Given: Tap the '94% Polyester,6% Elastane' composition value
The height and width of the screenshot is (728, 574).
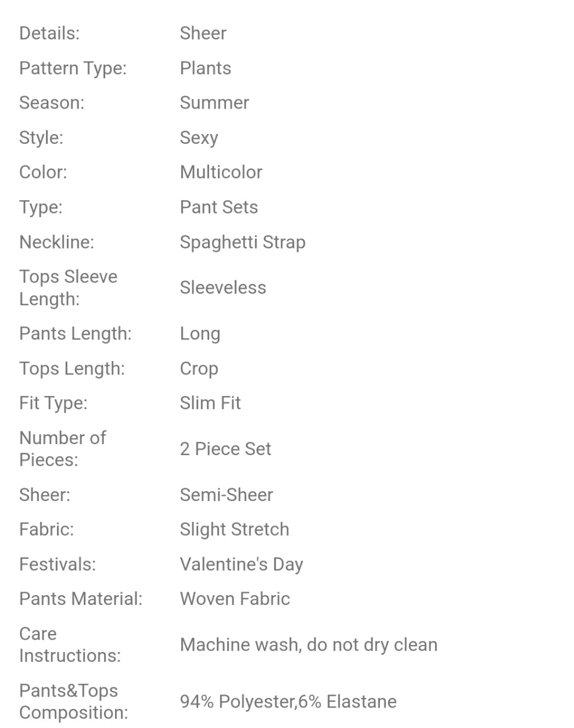Looking at the screenshot, I should tap(288, 701).
